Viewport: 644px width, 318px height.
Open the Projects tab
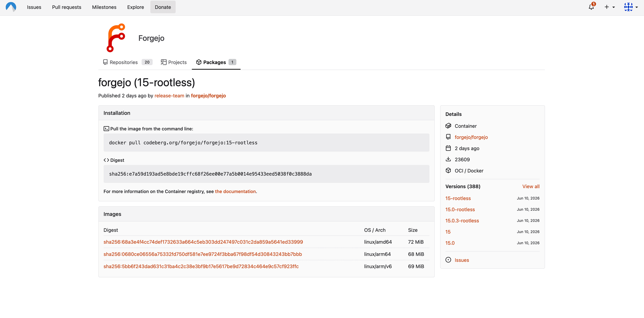[174, 62]
